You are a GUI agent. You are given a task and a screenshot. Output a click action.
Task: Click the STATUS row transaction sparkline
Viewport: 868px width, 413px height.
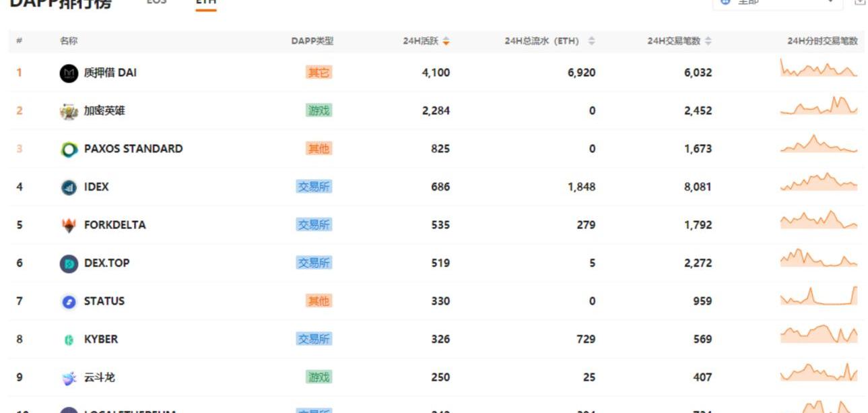coord(819,297)
